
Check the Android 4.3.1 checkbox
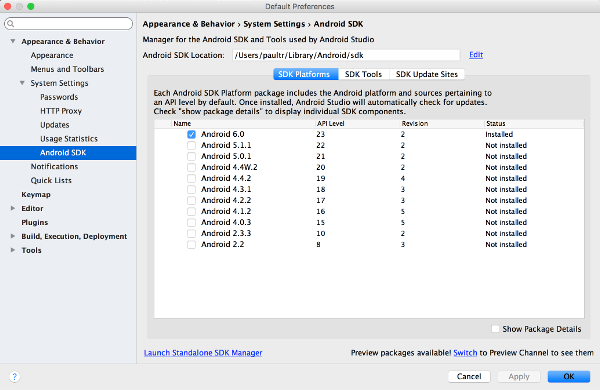pyautogui.click(x=191, y=189)
